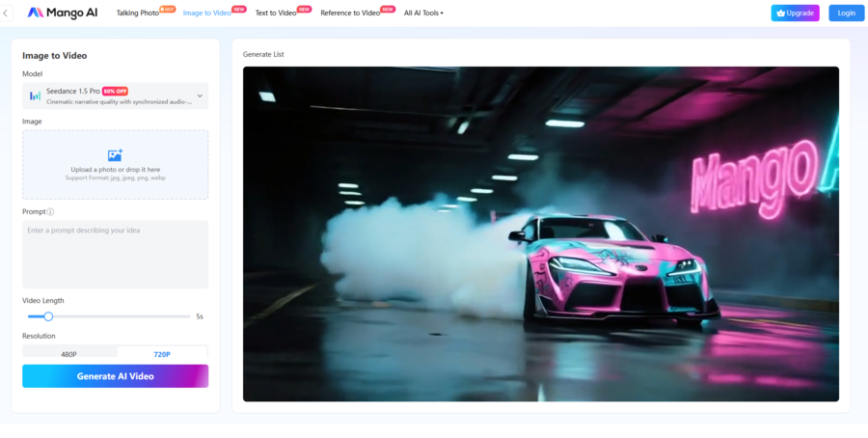Click the 50% OFF badge

[115, 91]
